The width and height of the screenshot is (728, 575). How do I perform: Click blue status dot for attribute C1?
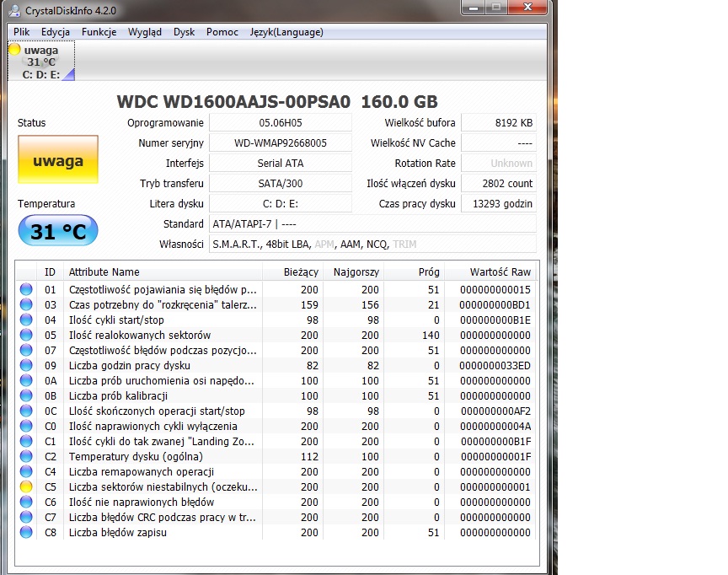[26, 441]
